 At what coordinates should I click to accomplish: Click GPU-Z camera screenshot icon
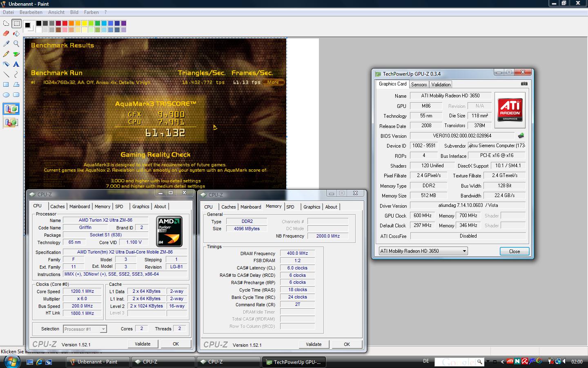click(524, 84)
